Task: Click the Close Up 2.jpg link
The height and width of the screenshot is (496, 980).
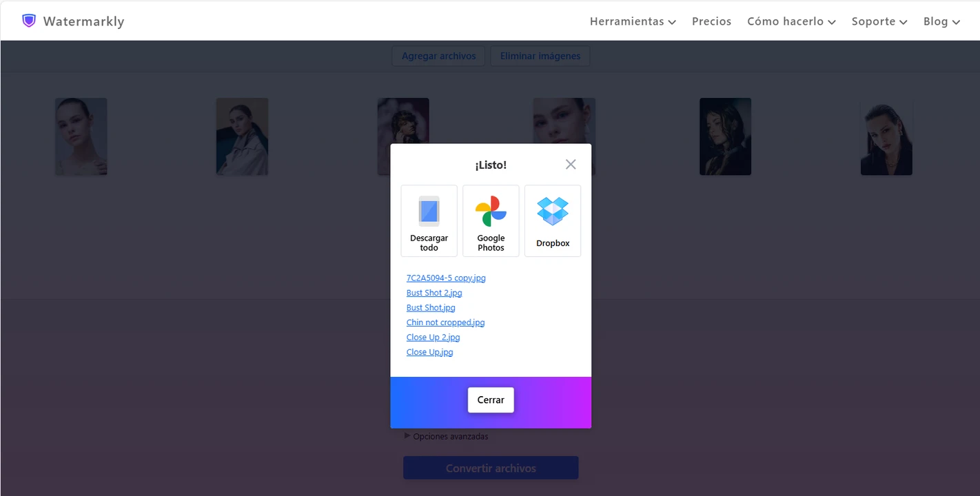Action: [433, 338]
